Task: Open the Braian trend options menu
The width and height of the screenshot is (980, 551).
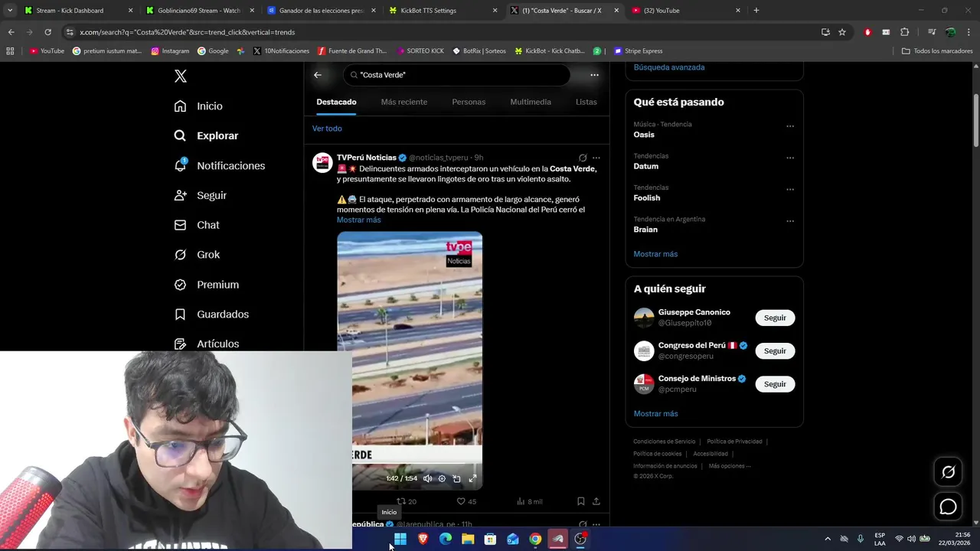Action: (790, 220)
